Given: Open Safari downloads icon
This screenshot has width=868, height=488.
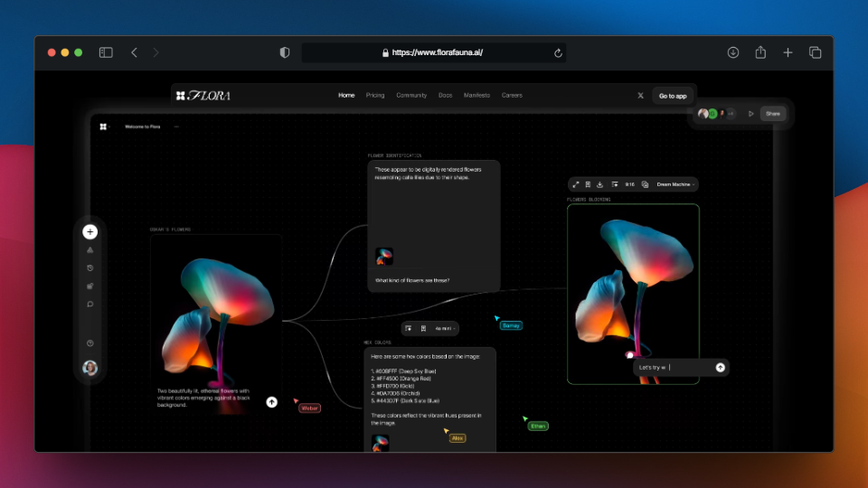Looking at the screenshot, I should click(x=733, y=52).
